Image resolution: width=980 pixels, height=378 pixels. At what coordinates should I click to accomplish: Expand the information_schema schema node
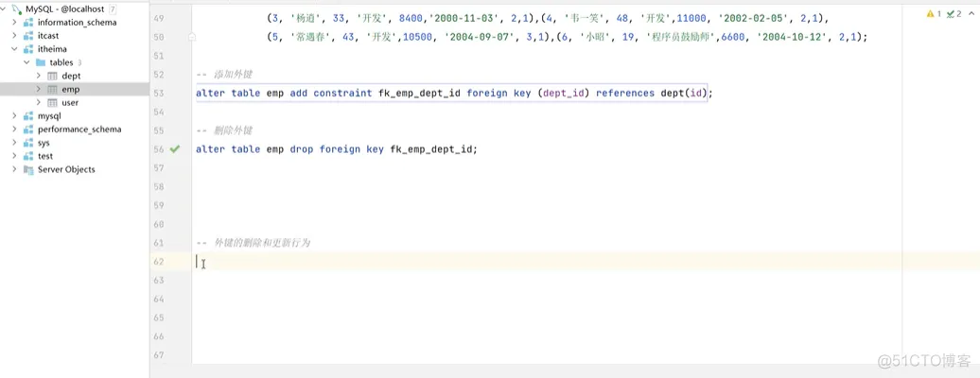14,23
